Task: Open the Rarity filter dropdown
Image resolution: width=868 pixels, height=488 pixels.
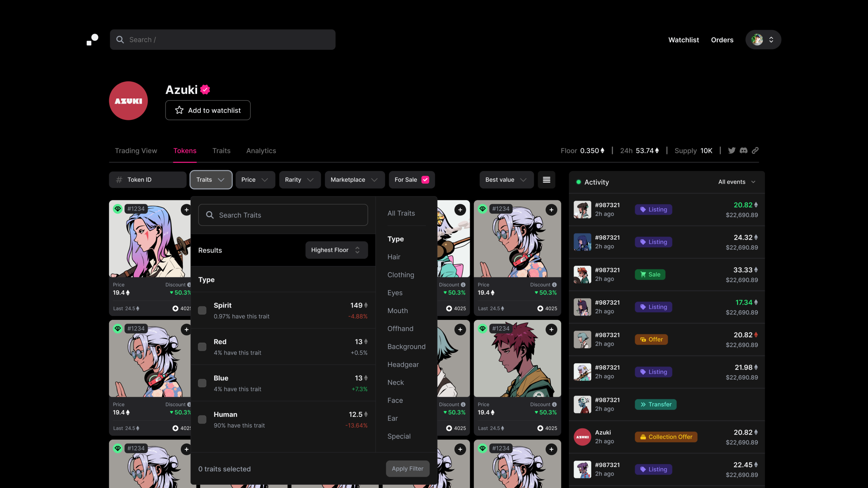Action: pos(300,180)
